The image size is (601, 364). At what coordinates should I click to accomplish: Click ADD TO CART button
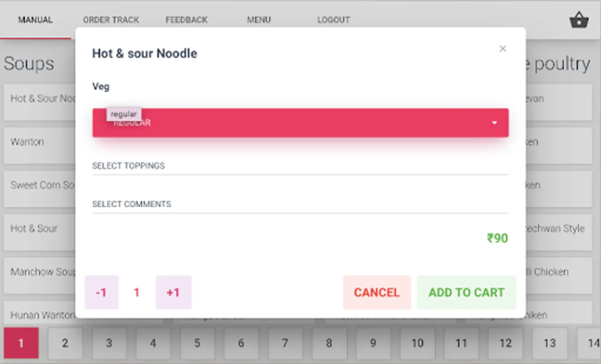point(466,292)
